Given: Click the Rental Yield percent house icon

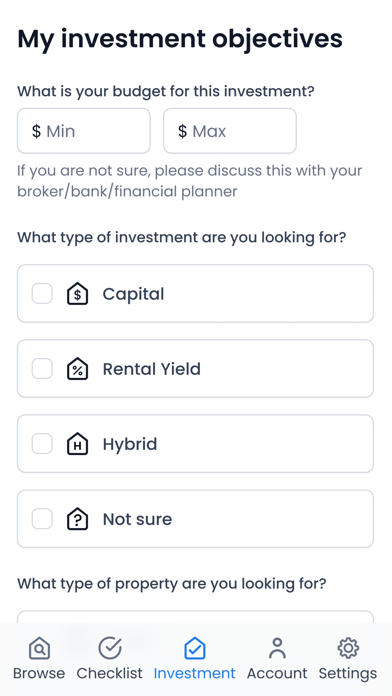Looking at the screenshot, I should tap(78, 369).
